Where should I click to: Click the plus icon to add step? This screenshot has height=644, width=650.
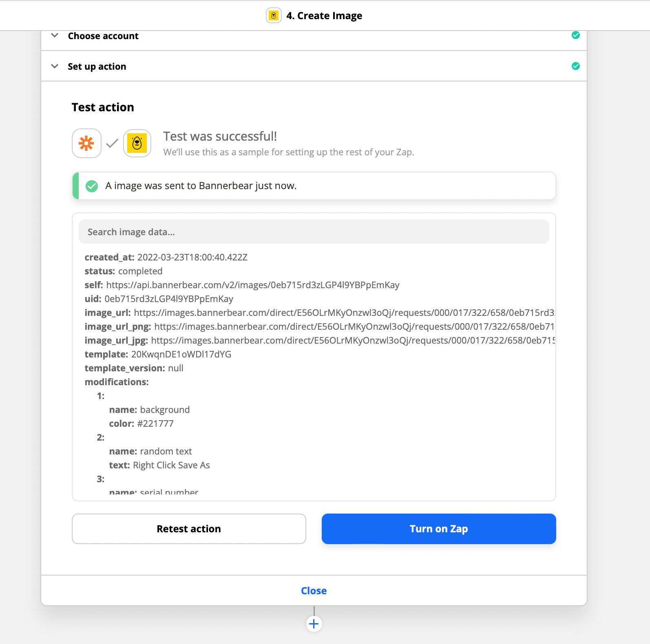point(314,624)
